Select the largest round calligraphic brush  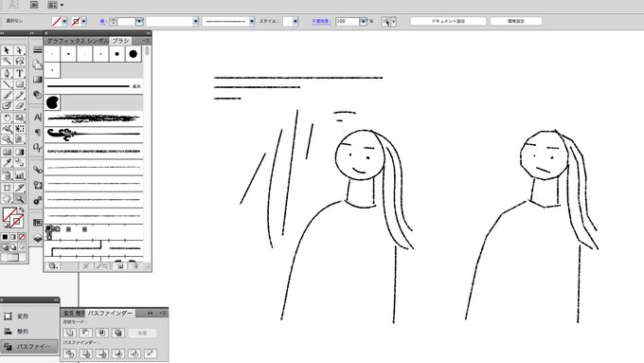[134, 54]
